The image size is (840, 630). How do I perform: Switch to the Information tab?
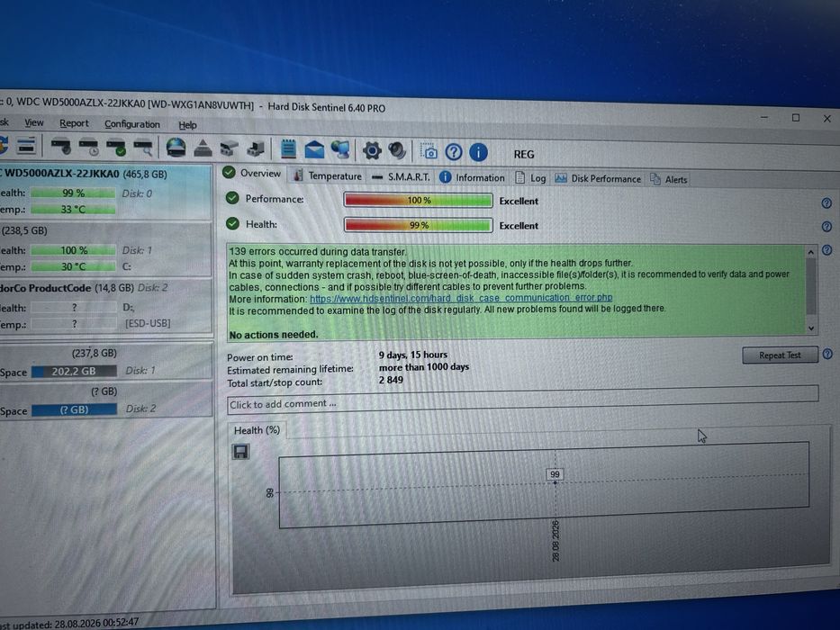(472, 177)
